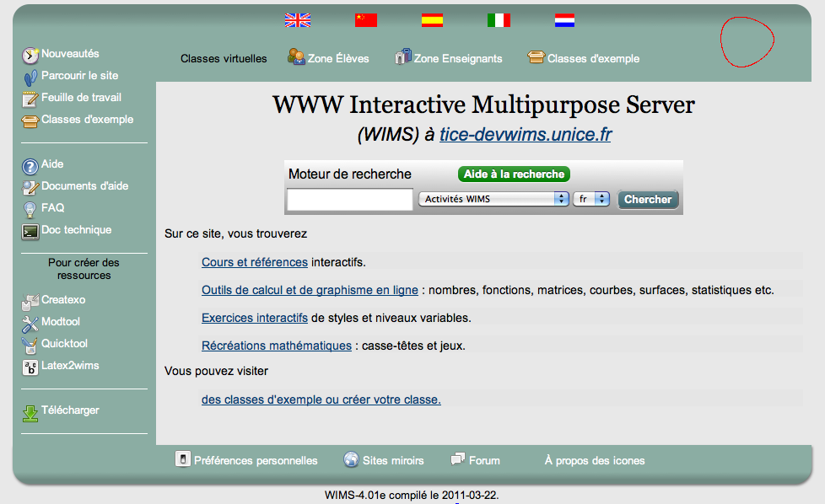This screenshot has width=825, height=504.
Task: Open the Createxo tool icon
Action: [30, 301]
